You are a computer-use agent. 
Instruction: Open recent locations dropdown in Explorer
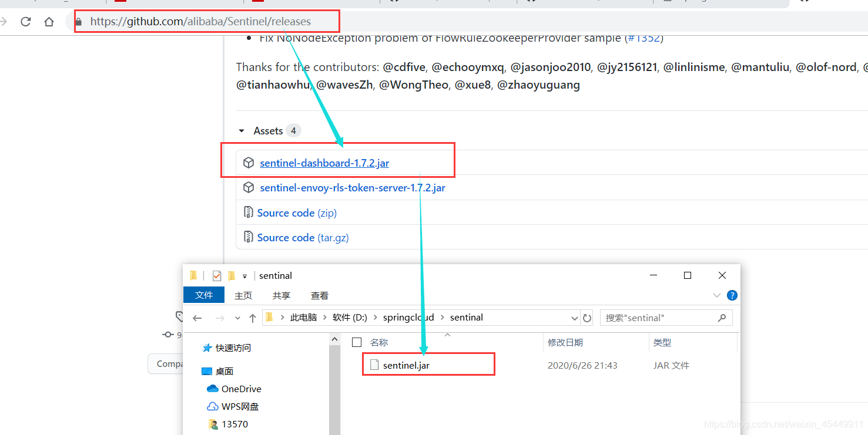(237, 318)
